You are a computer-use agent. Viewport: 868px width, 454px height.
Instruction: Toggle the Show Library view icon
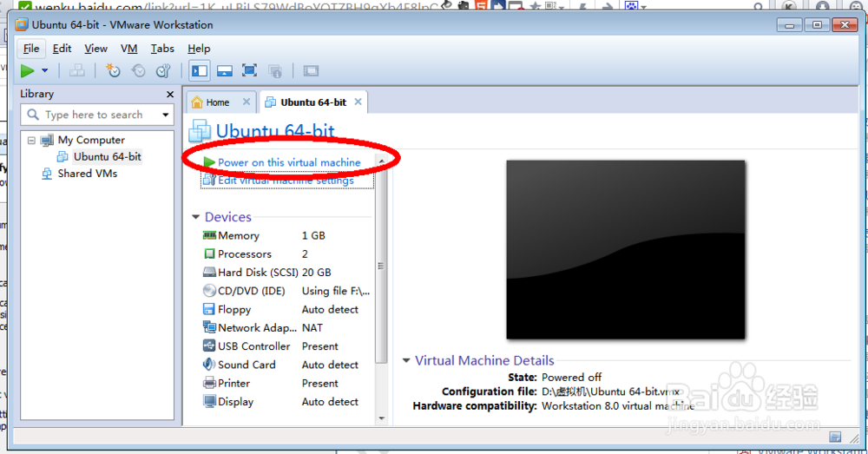coord(200,71)
